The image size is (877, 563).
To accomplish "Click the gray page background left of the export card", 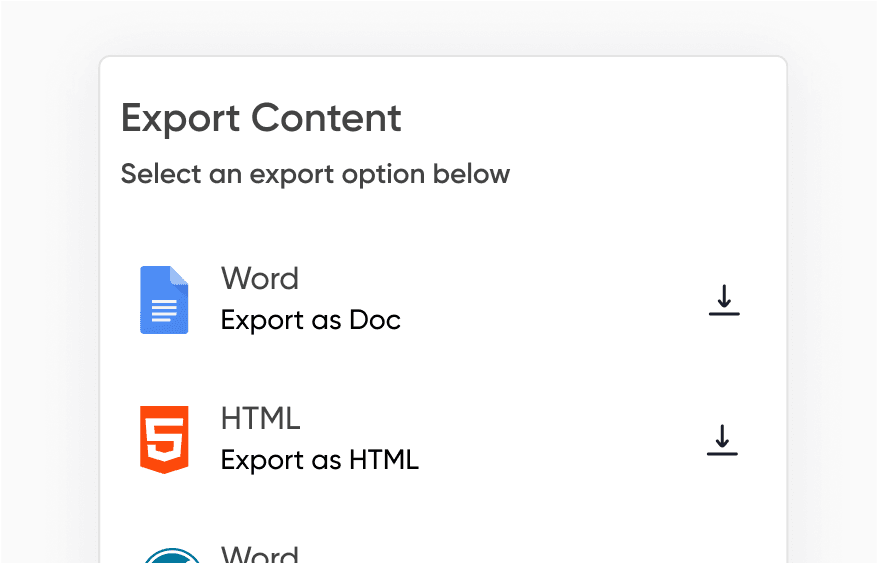I will coord(50,300).
